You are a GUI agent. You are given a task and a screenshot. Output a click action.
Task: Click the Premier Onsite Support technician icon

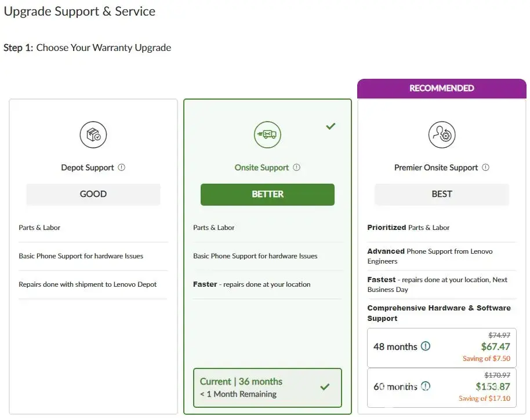click(442, 135)
